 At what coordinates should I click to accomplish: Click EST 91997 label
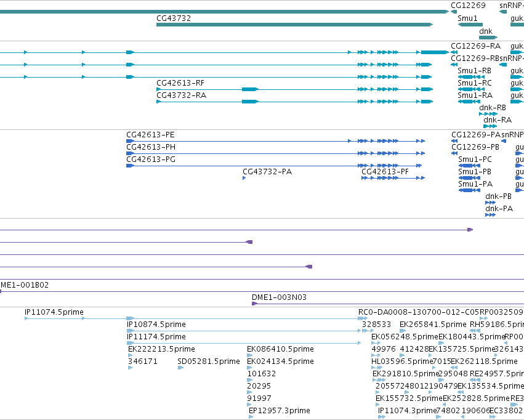[x=259, y=398]
